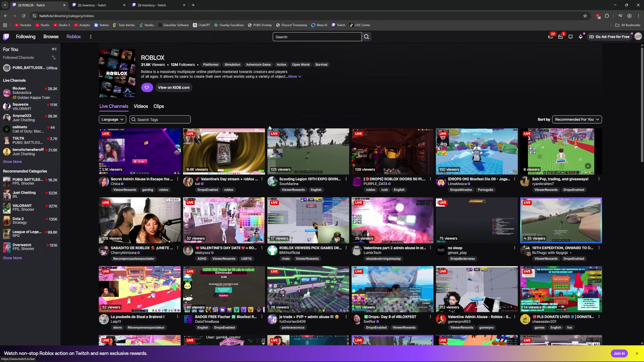Screen dimensions: 644x362
Task: Collapse the For You sidebar
Action: [54, 49]
